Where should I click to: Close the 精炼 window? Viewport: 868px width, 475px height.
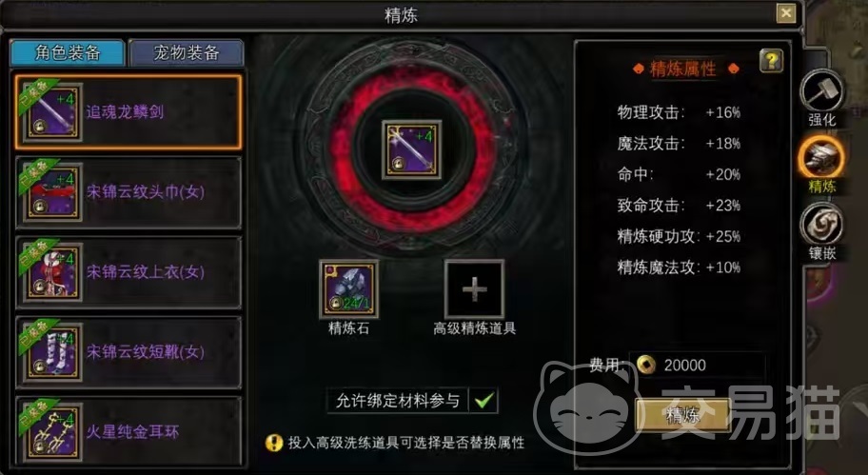[x=786, y=12]
